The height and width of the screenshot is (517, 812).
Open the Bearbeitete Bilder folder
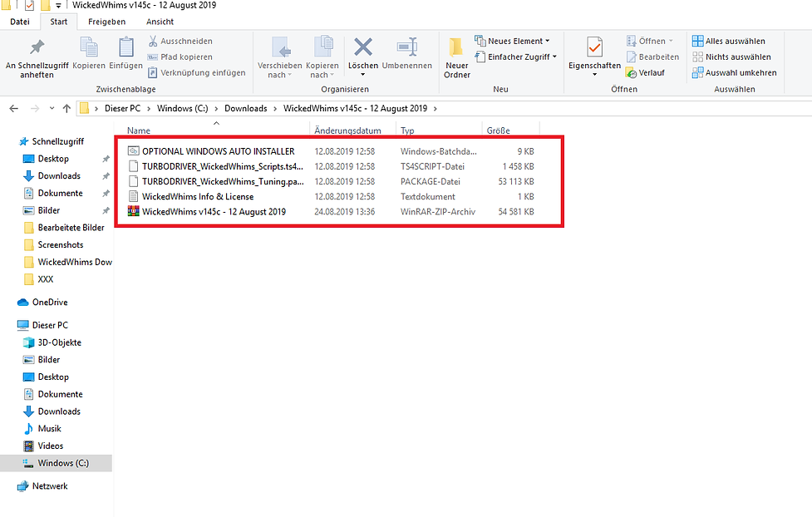coord(71,228)
